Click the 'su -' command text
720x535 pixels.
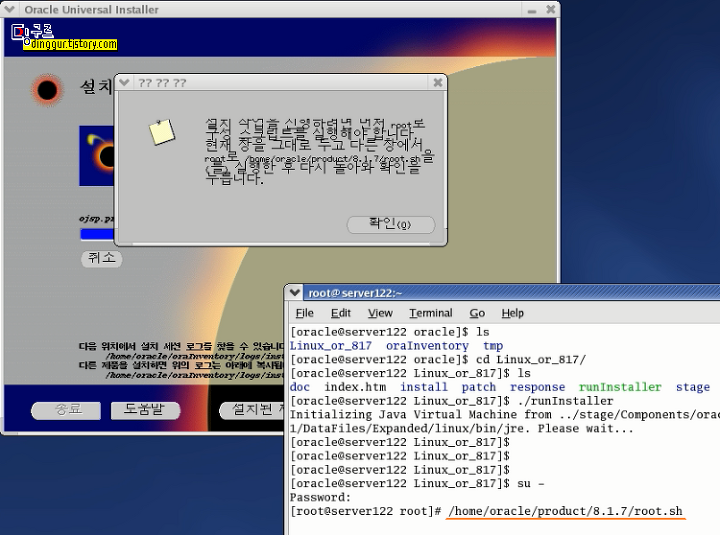[x=531, y=484]
